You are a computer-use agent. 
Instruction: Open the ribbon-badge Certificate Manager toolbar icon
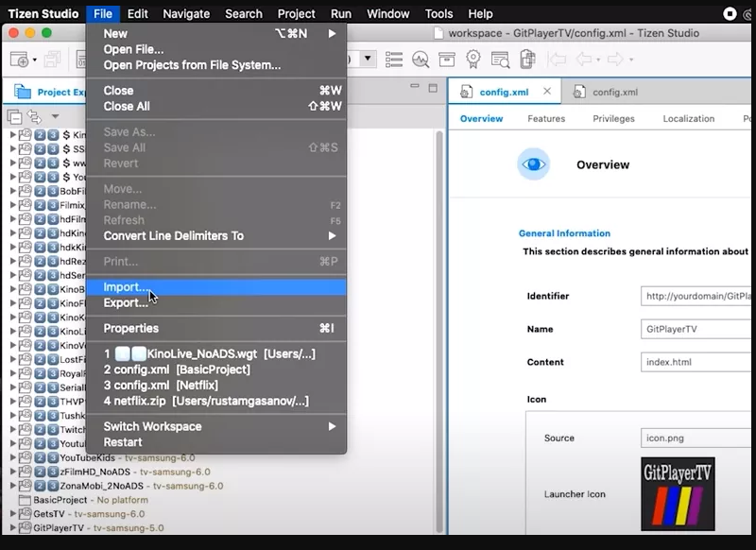(x=472, y=59)
